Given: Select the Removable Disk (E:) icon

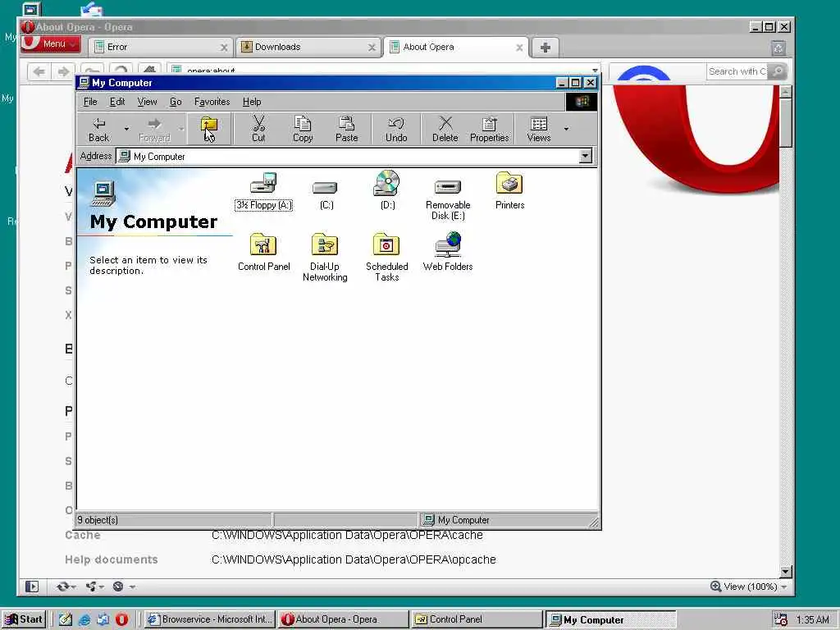Looking at the screenshot, I should coord(448,199).
